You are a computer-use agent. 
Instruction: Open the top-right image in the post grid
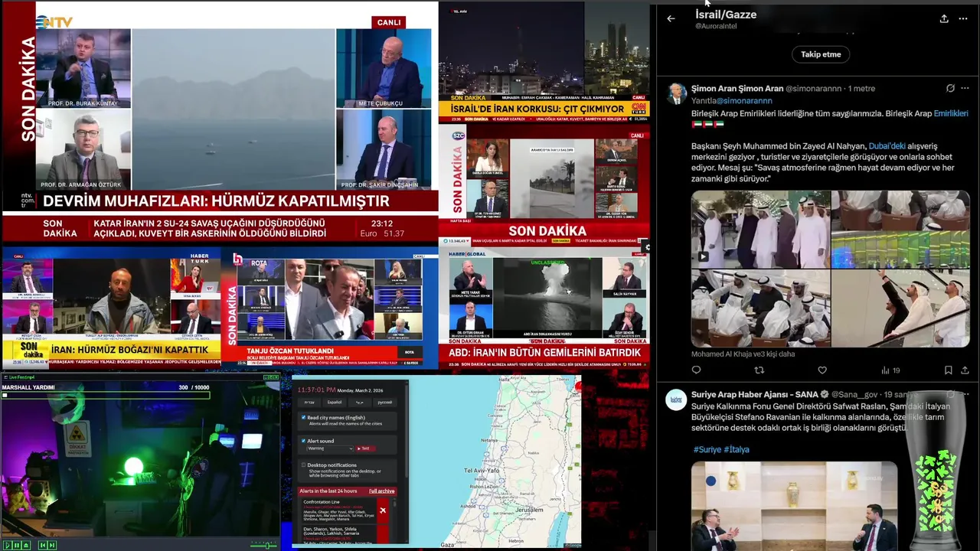tap(900, 229)
